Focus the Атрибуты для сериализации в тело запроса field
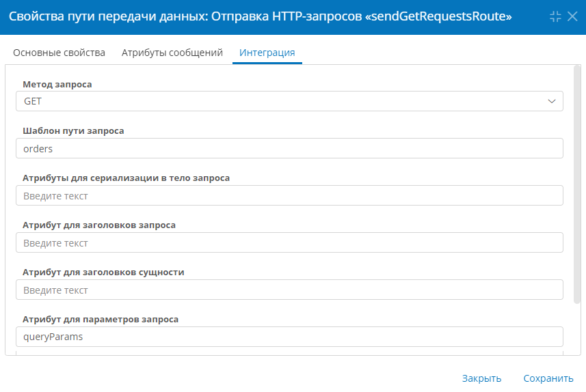 [289, 195]
